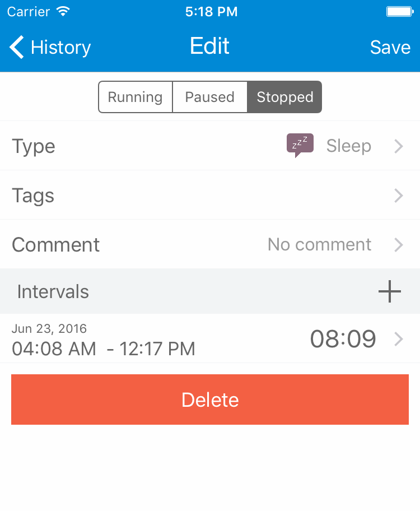Go back to History

[x=60, y=48]
